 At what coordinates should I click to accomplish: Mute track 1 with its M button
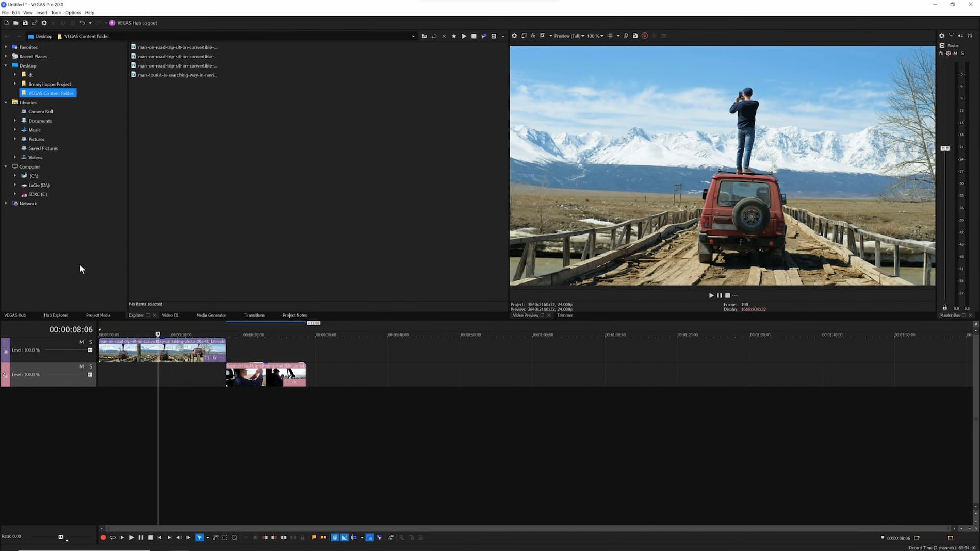[x=81, y=342]
